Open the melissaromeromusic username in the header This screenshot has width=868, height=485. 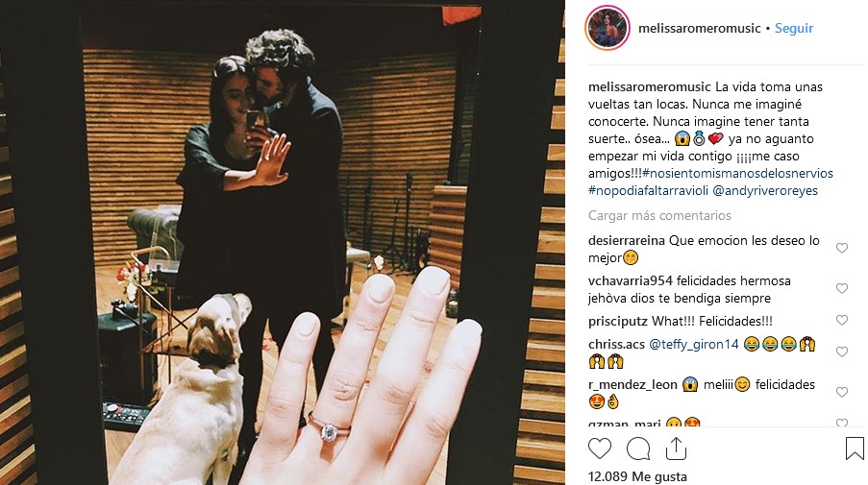699,28
